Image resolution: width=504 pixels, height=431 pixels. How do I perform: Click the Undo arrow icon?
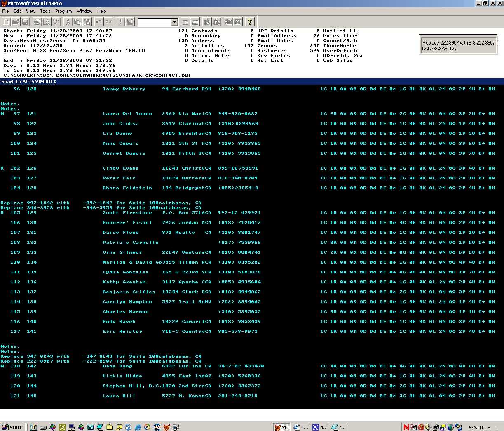tap(99, 22)
